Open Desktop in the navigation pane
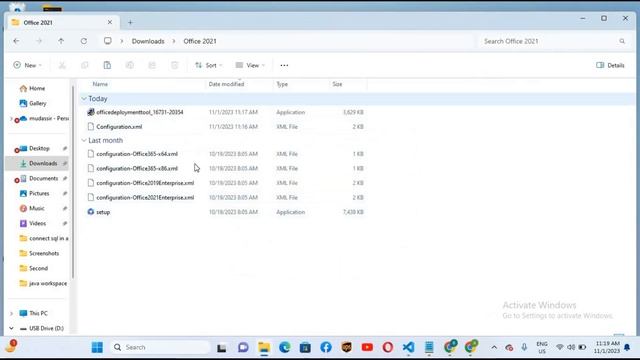 click(35, 149)
